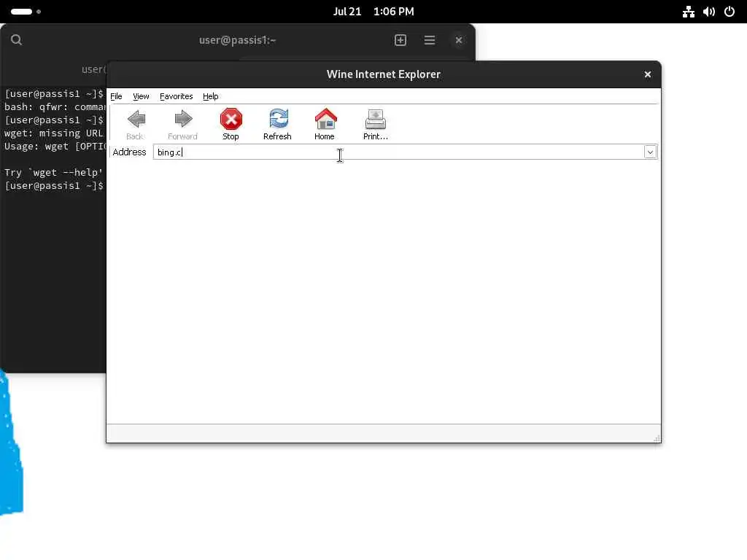This screenshot has height=560, width=747.
Task: Click the "Try `wget --help'" terminal line
Action: (x=54, y=172)
